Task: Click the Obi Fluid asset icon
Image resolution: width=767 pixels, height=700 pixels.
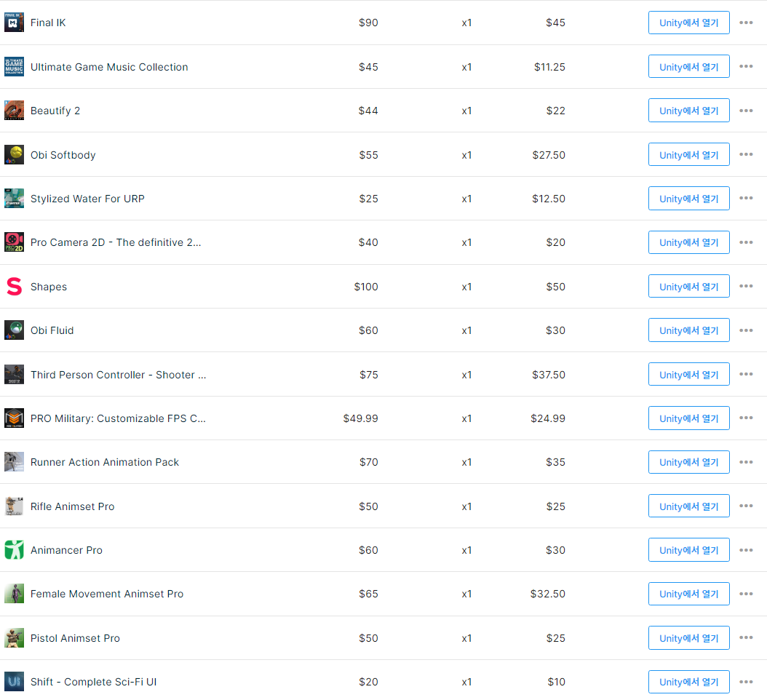Action: [x=14, y=330]
